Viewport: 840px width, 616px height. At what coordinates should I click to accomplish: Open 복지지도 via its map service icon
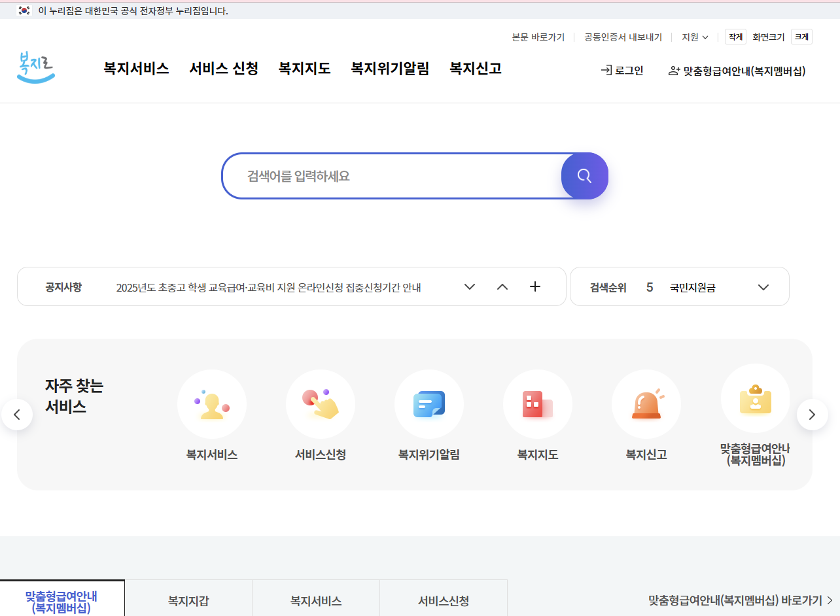pos(538,404)
